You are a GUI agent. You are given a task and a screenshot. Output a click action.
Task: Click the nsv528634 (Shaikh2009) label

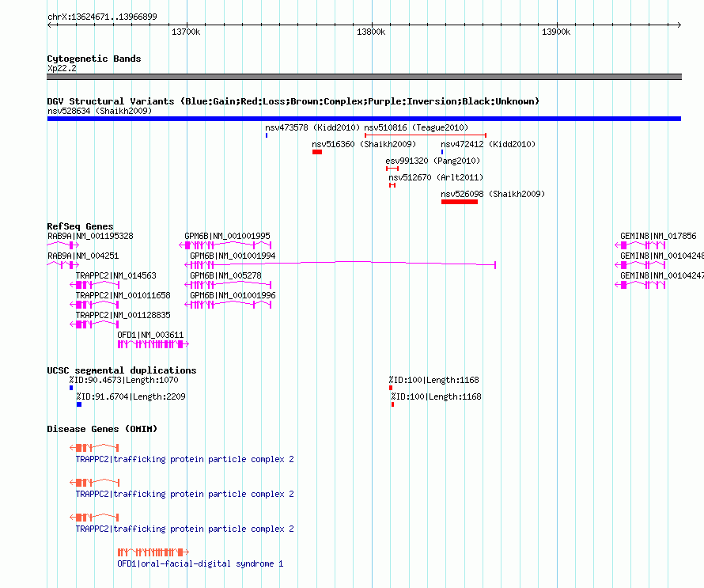100,111
